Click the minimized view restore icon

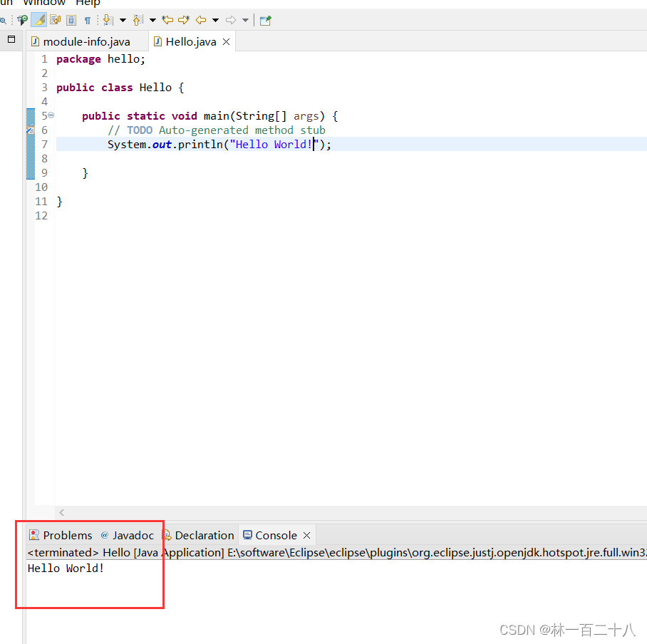[x=11, y=39]
